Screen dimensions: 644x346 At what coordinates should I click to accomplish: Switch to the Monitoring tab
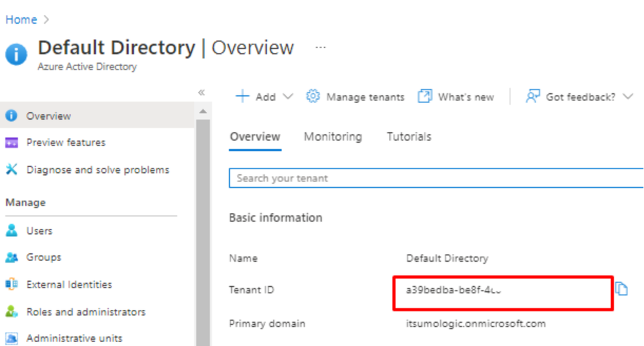point(333,136)
